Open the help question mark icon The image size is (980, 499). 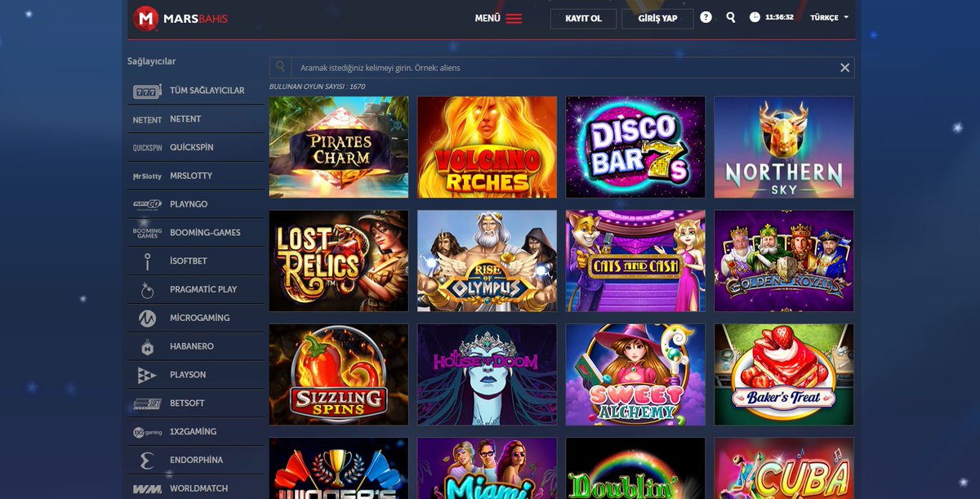pyautogui.click(x=706, y=17)
